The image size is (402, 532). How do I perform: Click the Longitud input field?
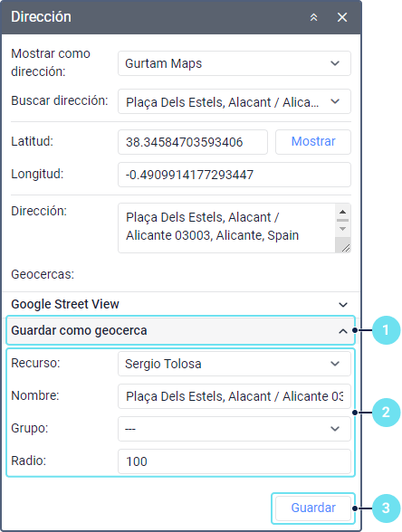tap(234, 175)
